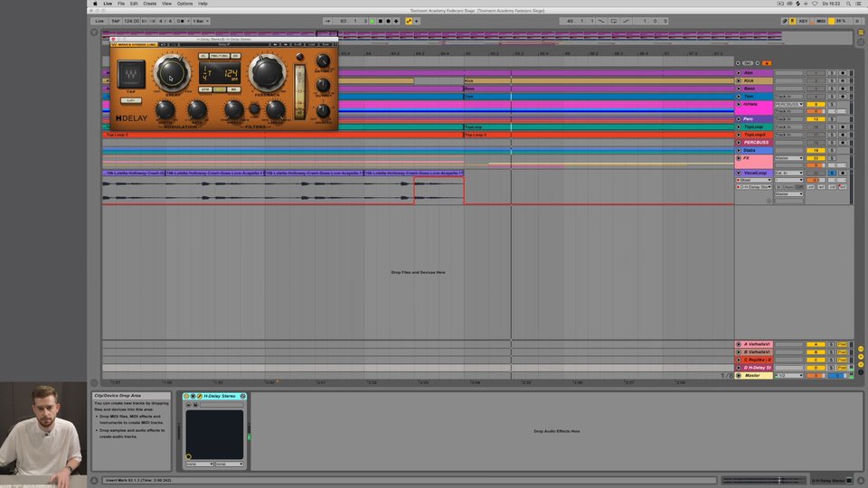868x488 pixels.
Task: Toggle the metronome button
Action: [181, 21]
